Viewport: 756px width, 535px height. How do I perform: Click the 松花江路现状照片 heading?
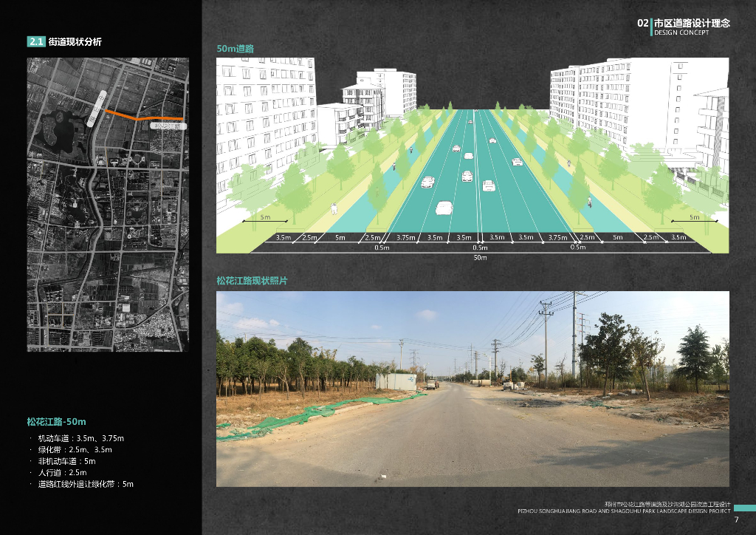coord(252,281)
